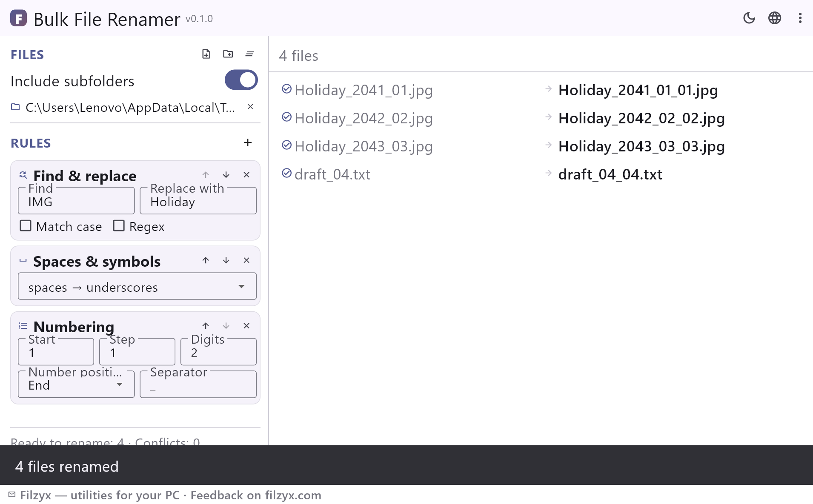
Task: Add files using the file-plus icon
Action: pyautogui.click(x=206, y=54)
